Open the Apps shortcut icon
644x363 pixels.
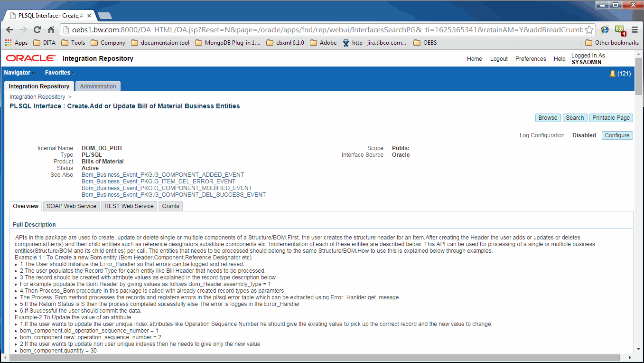16,42
